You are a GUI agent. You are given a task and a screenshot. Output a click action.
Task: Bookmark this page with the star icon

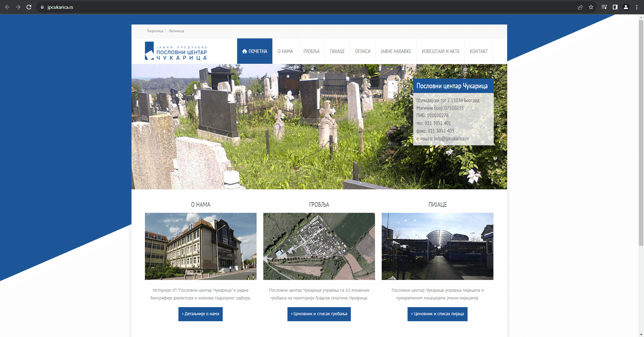[591, 7]
